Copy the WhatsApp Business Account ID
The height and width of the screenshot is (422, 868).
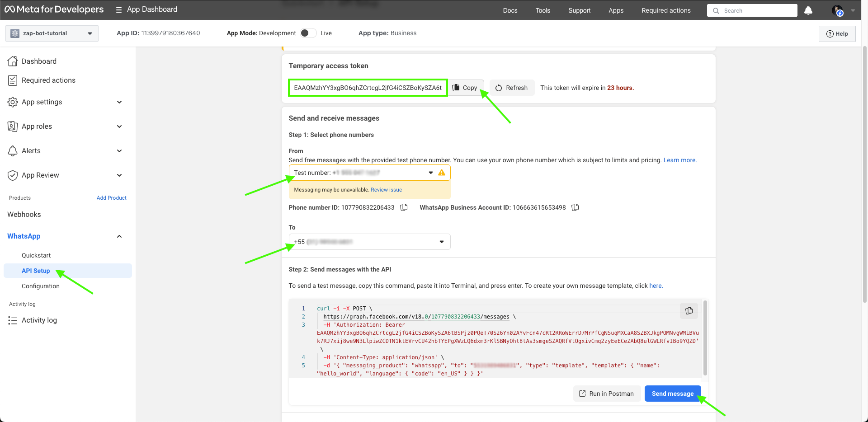coord(575,207)
